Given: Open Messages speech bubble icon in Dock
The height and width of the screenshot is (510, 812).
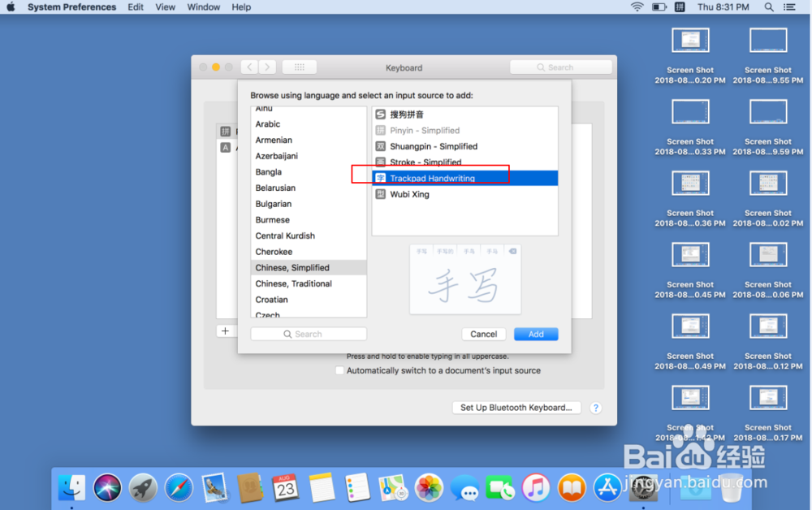Looking at the screenshot, I should pos(464,487).
